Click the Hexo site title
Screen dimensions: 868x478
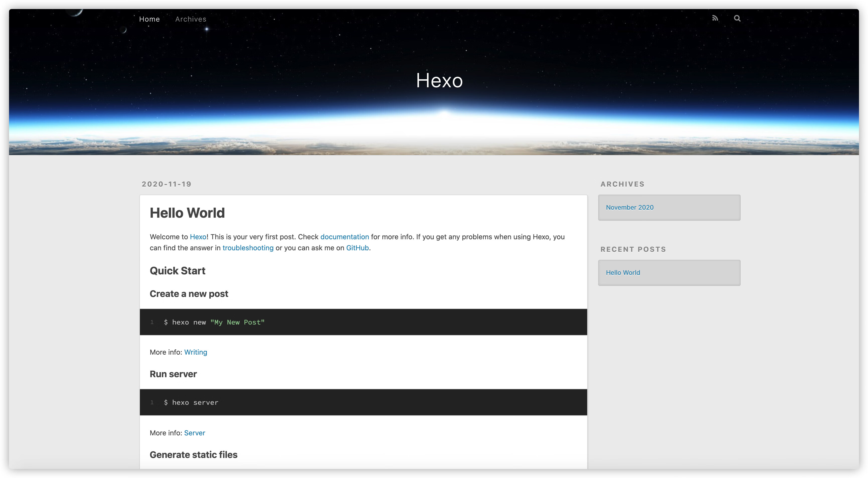tap(439, 81)
